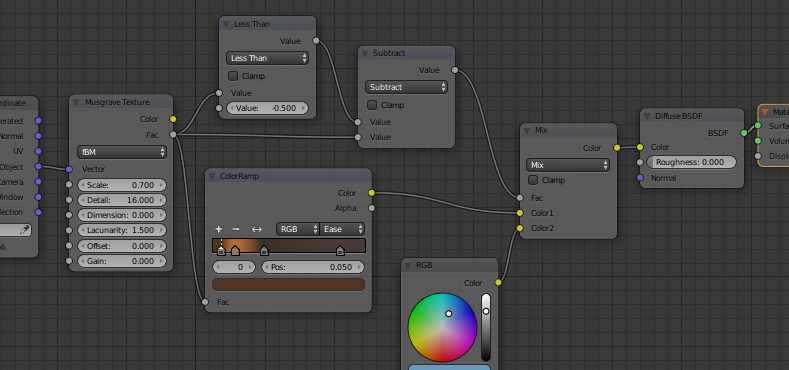The width and height of the screenshot is (789, 370).
Task: Click the Diffuse BSDF Normal input socket
Action: click(640, 178)
